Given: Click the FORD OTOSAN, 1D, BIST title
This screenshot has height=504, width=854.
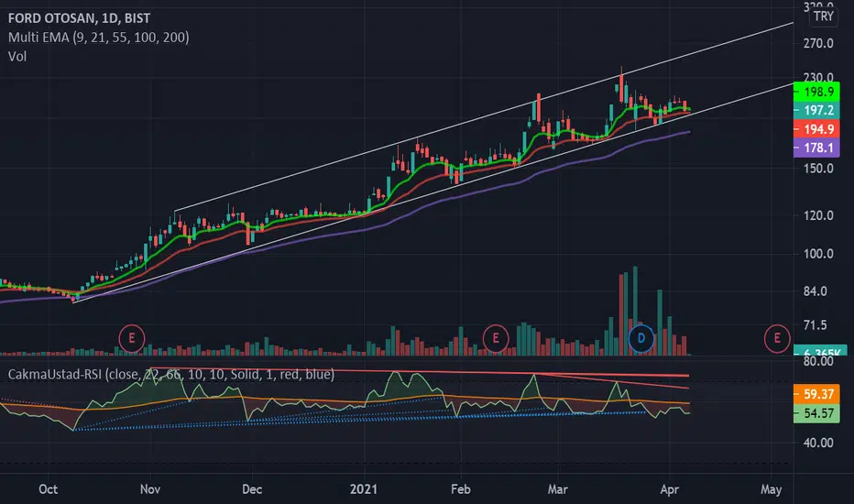Looking at the screenshot, I should click(79, 18).
